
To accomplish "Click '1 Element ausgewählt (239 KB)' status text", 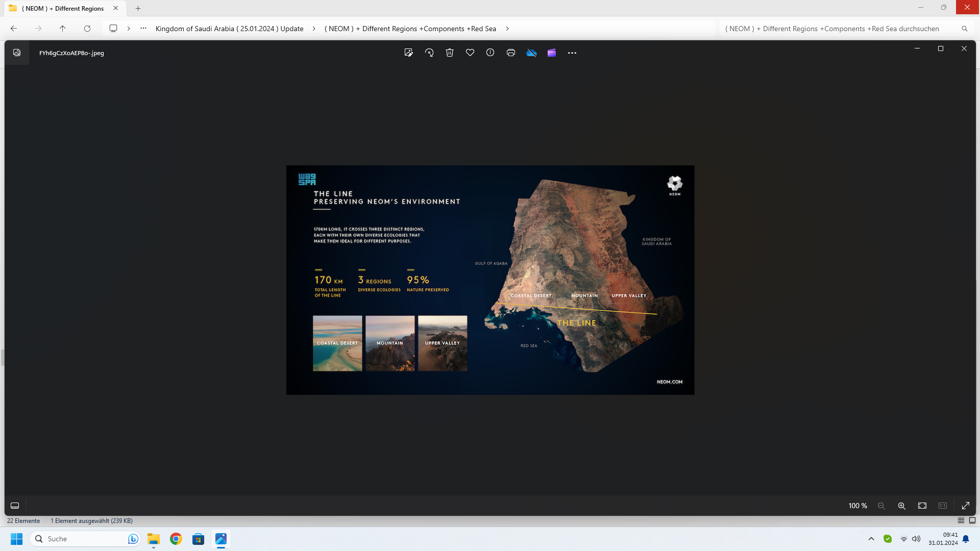I will coord(91,521).
